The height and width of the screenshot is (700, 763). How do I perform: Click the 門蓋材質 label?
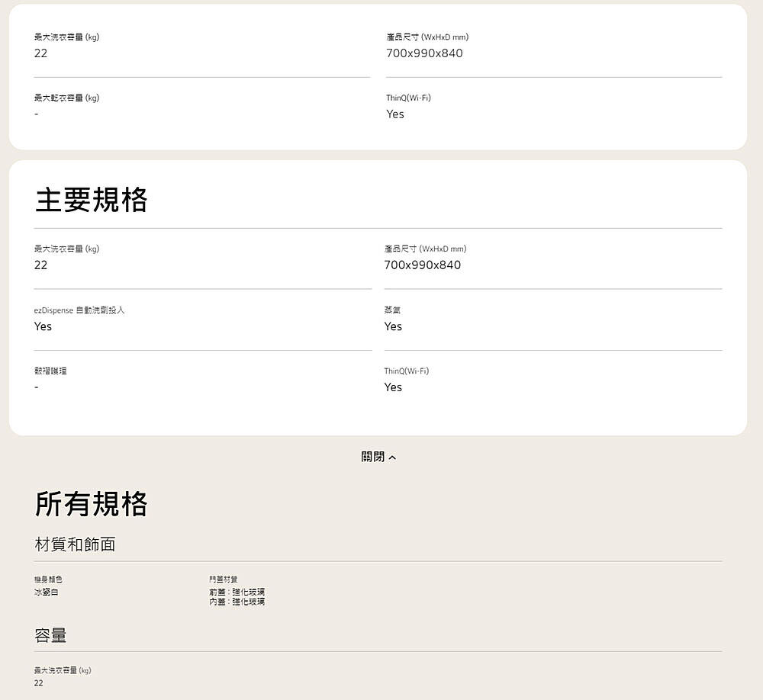[x=223, y=580]
